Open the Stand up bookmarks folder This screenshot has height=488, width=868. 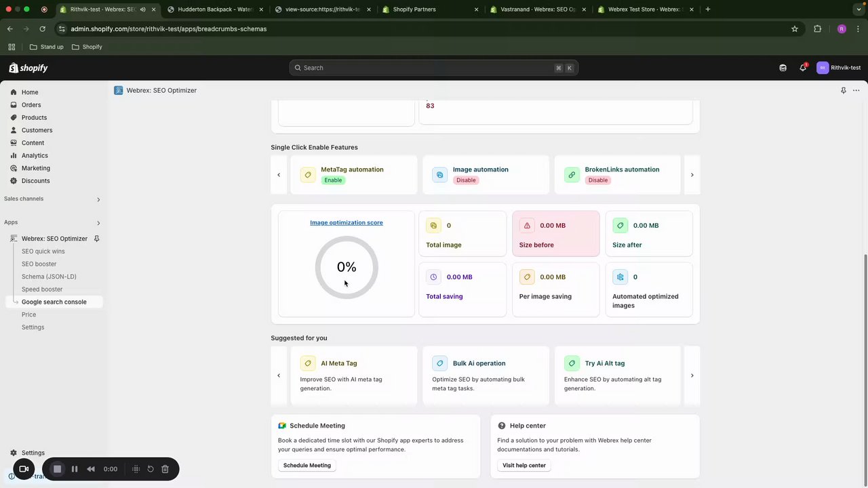47,47
